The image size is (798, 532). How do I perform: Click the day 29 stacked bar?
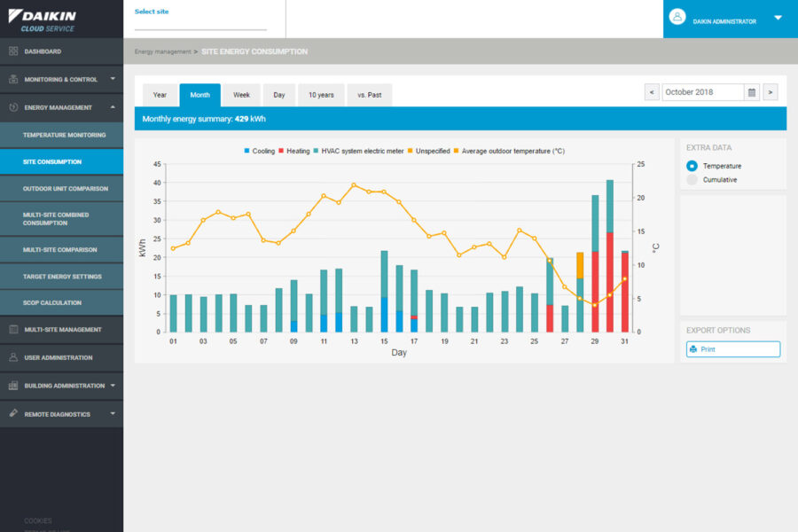click(594, 263)
